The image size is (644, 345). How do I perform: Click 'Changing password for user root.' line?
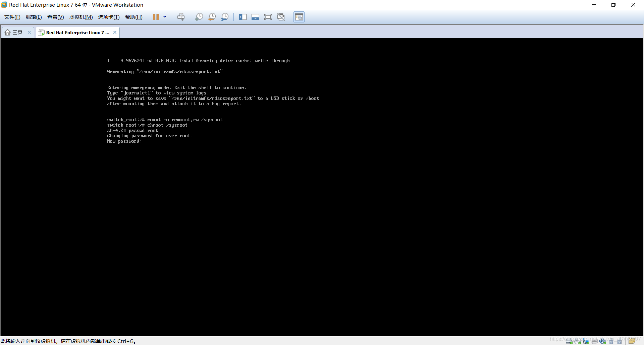[x=150, y=136]
